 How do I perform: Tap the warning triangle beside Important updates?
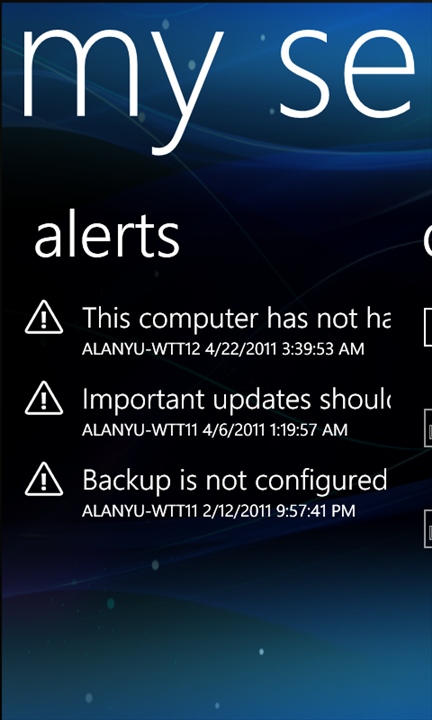click(44, 398)
